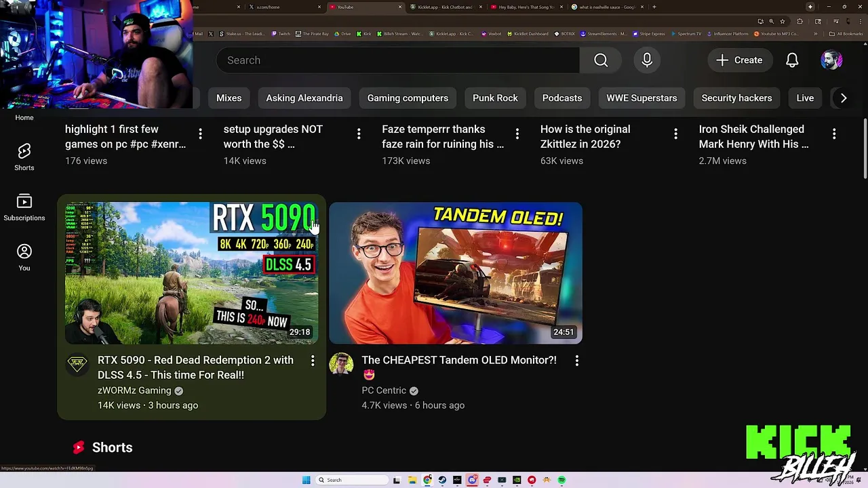Open browser extensions puzzle icon

800,21
